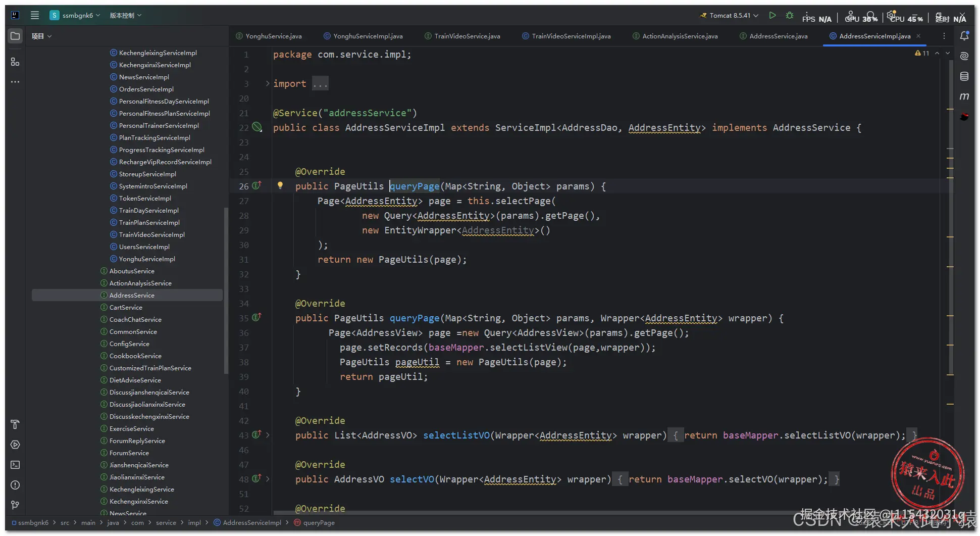Switch to the ActionAnalysisService.java tab

(x=675, y=36)
